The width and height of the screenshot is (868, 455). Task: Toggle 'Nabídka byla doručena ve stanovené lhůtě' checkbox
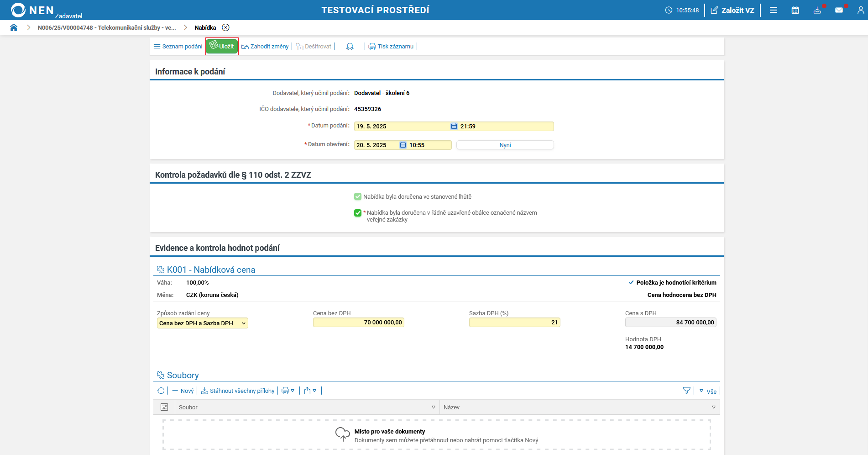point(358,197)
